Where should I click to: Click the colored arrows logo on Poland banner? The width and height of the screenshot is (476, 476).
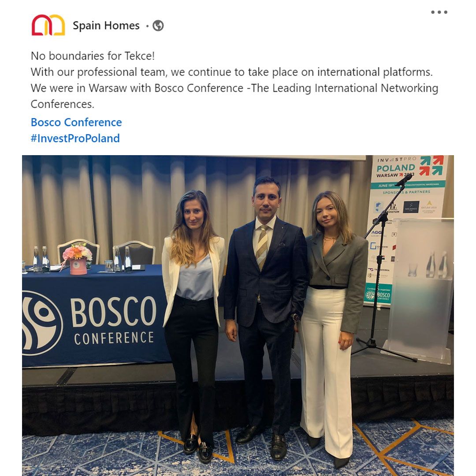(x=431, y=165)
